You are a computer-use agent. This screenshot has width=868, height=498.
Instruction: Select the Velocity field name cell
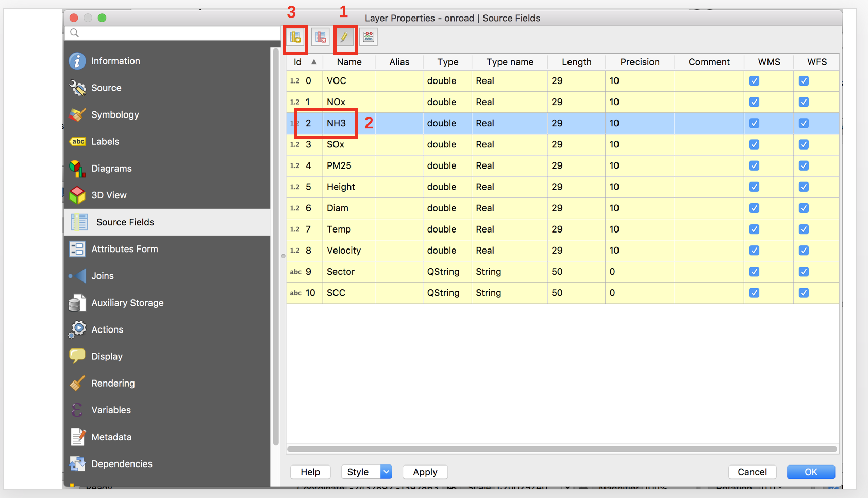click(x=349, y=251)
